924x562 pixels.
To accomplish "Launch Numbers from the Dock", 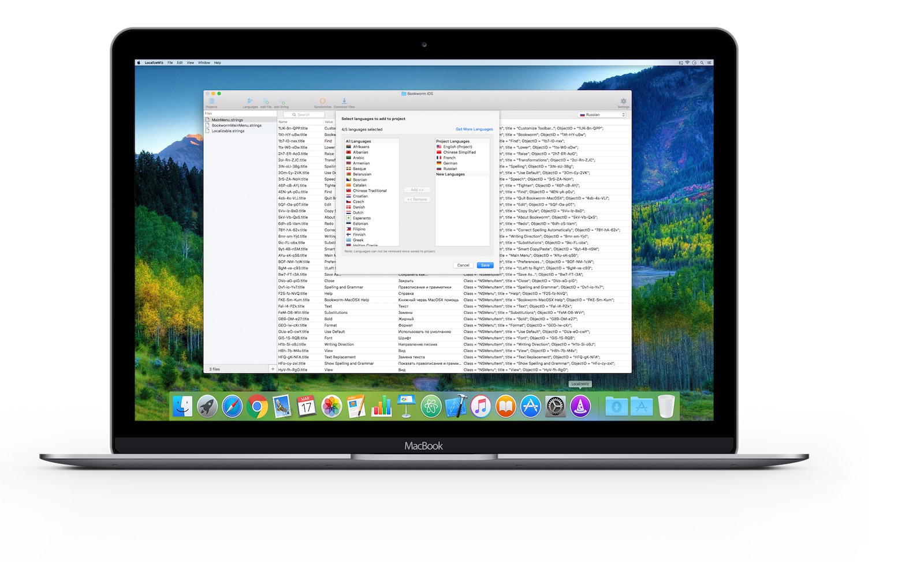I will pos(381,407).
